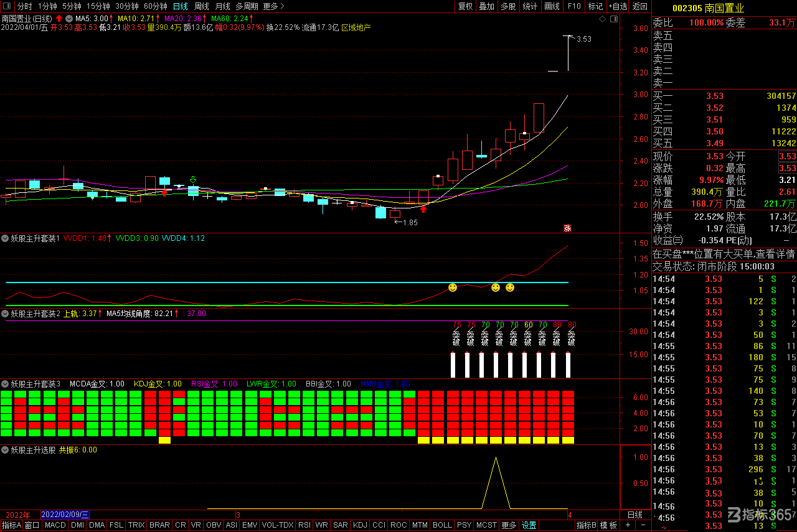Click the 叠加 overlay button

[486, 6]
